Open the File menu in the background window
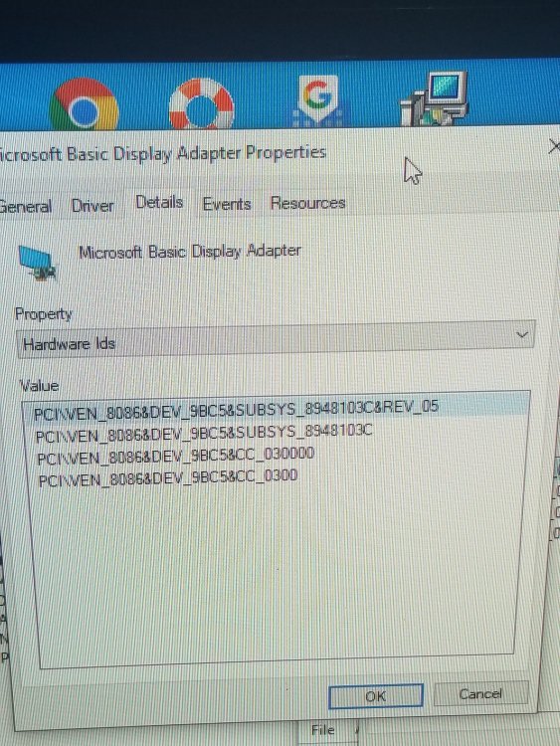The width and height of the screenshot is (560, 746). pyautogui.click(x=322, y=730)
